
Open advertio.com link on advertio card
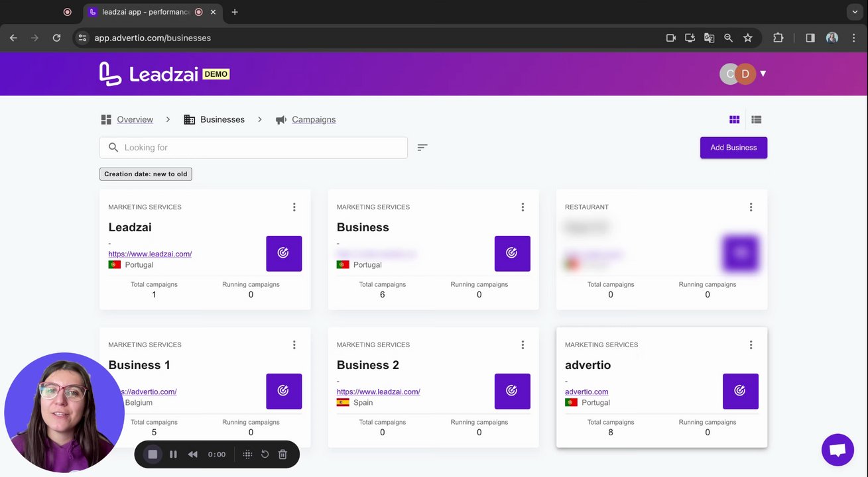click(x=586, y=392)
